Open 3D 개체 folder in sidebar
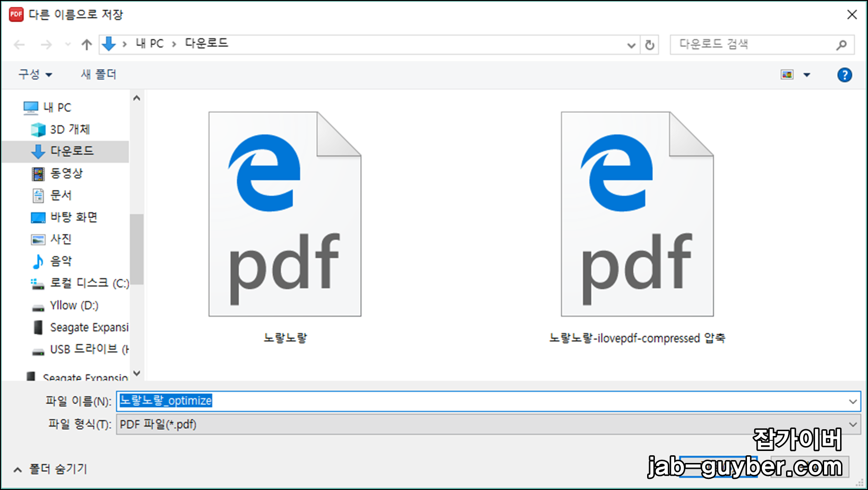Image resolution: width=868 pixels, height=490 pixels. (x=70, y=129)
